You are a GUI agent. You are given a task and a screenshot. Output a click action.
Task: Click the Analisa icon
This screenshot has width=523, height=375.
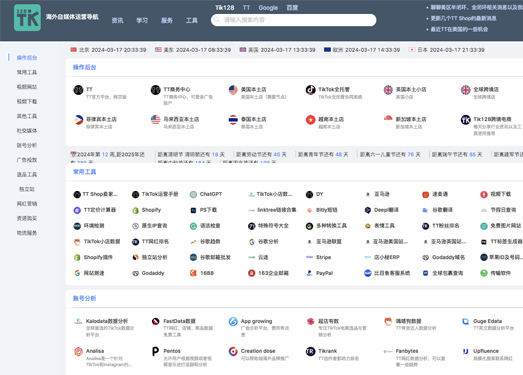(x=78, y=351)
